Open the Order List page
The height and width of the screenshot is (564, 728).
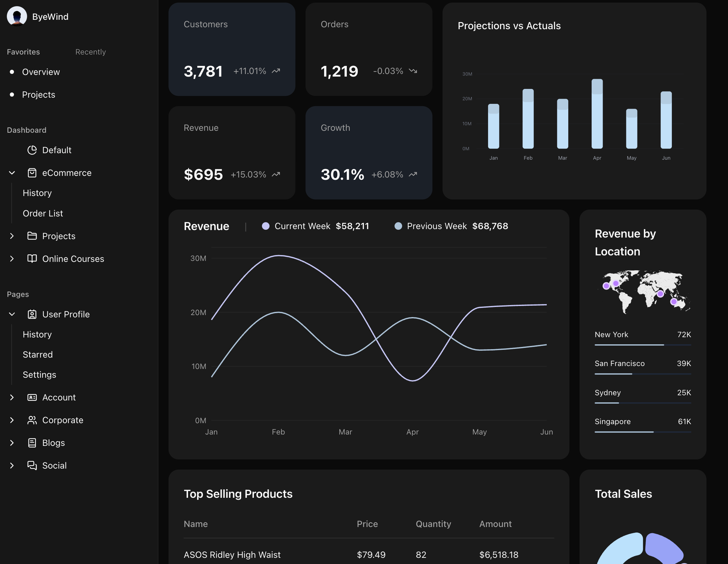[43, 213]
